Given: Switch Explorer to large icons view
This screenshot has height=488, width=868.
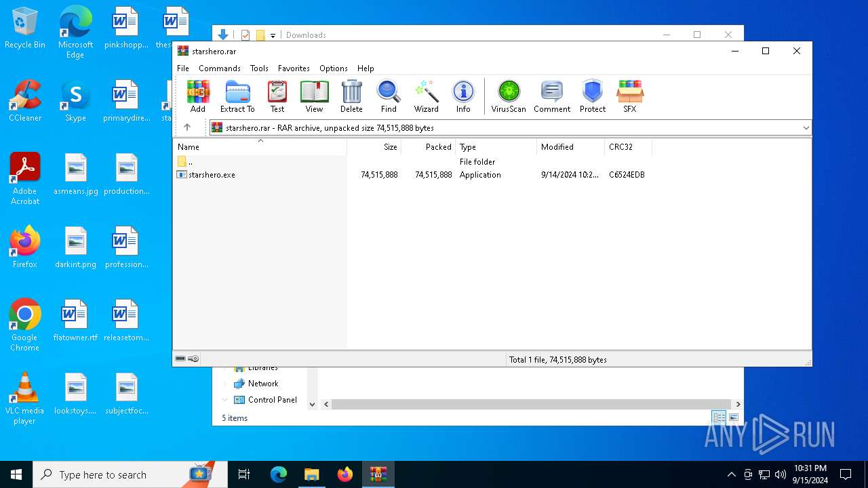Looking at the screenshot, I should pos(734,418).
